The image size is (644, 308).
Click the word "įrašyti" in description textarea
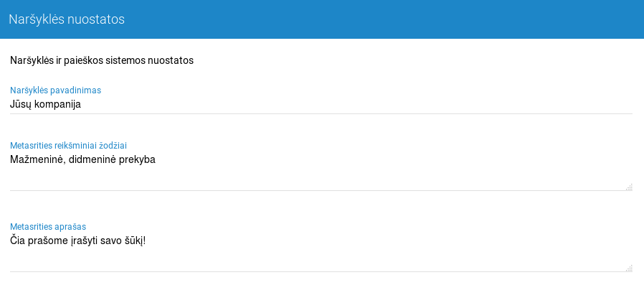[87, 241]
